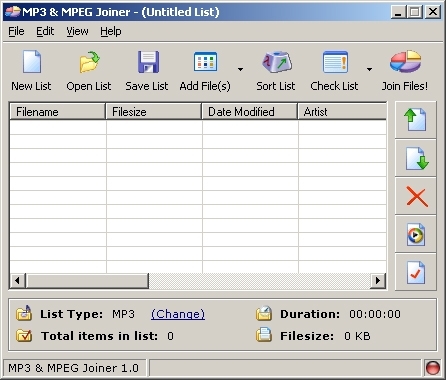Click the app icon in title bar
Image resolution: width=446 pixels, height=380 pixels.
[x=13, y=12]
